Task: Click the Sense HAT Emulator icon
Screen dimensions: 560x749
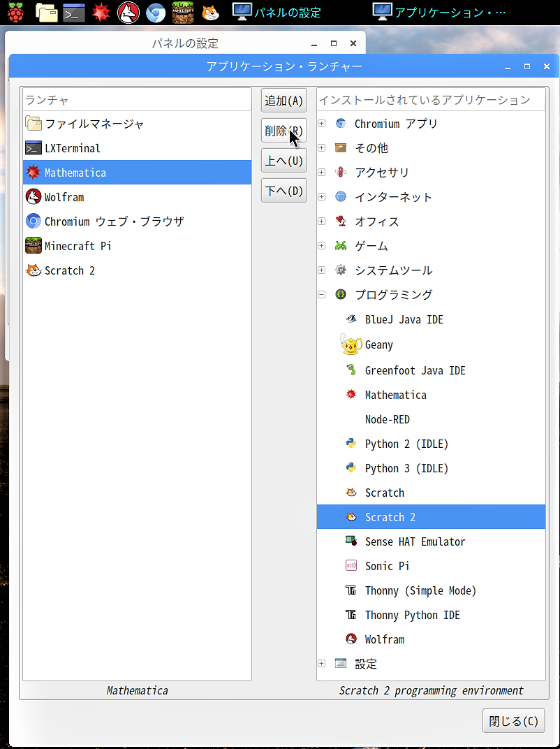Action: click(351, 541)
